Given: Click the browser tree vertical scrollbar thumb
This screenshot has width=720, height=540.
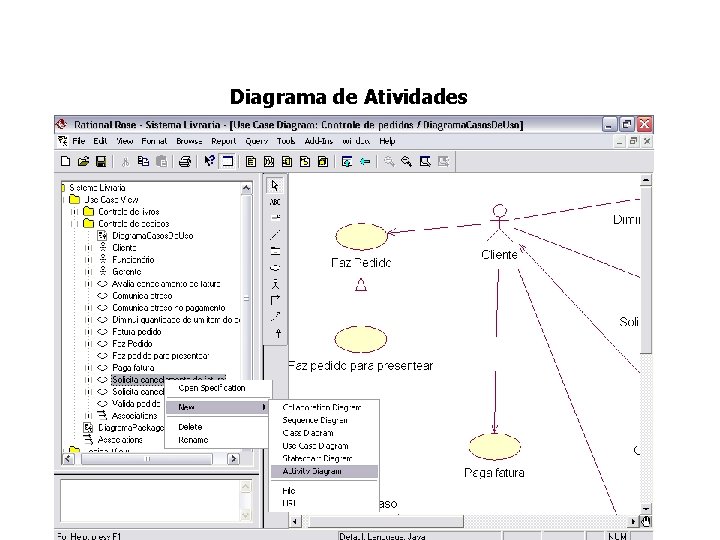Looking at the screenshot, I should (247, 298).
